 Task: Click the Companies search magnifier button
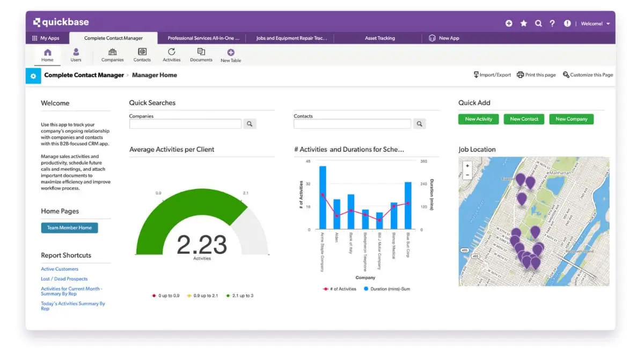[x=250, y=124]
